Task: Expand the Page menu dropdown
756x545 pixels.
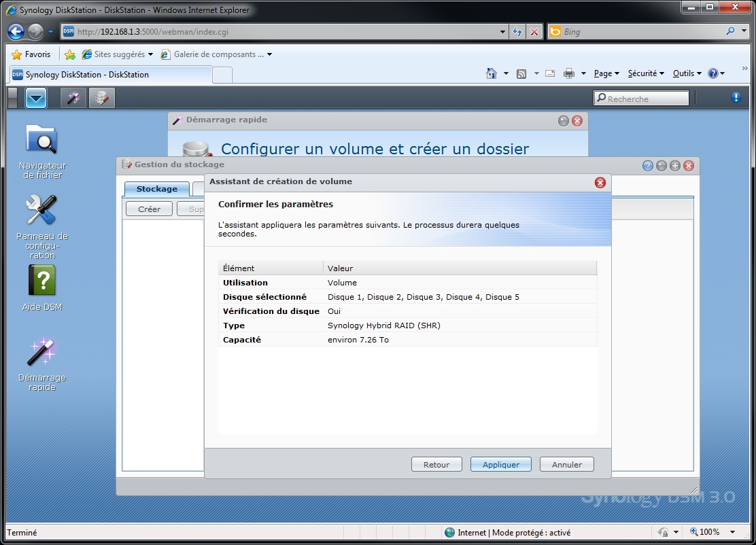Action: [x=606, y=73]
